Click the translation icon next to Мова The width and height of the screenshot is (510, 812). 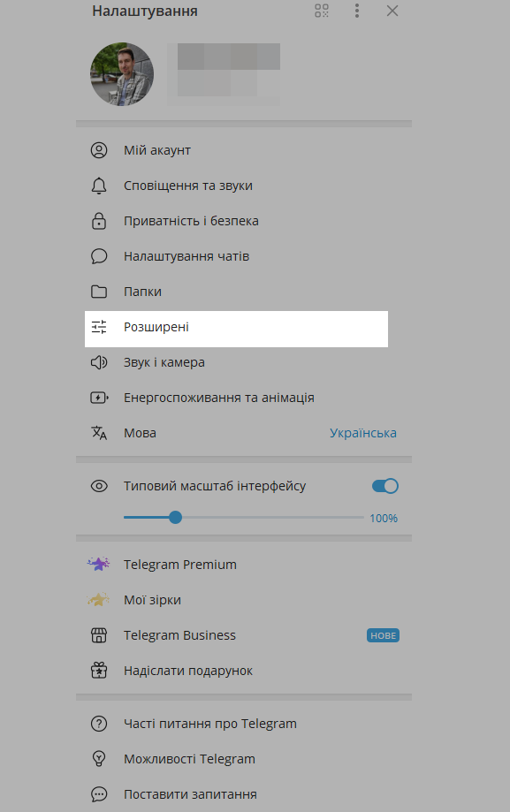pos(99,433)
